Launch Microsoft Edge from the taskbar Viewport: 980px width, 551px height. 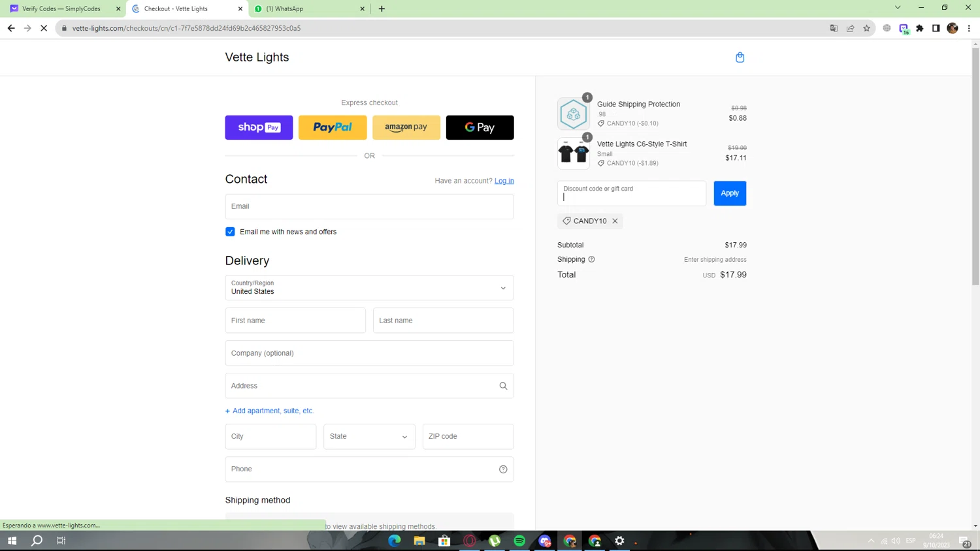395,541
